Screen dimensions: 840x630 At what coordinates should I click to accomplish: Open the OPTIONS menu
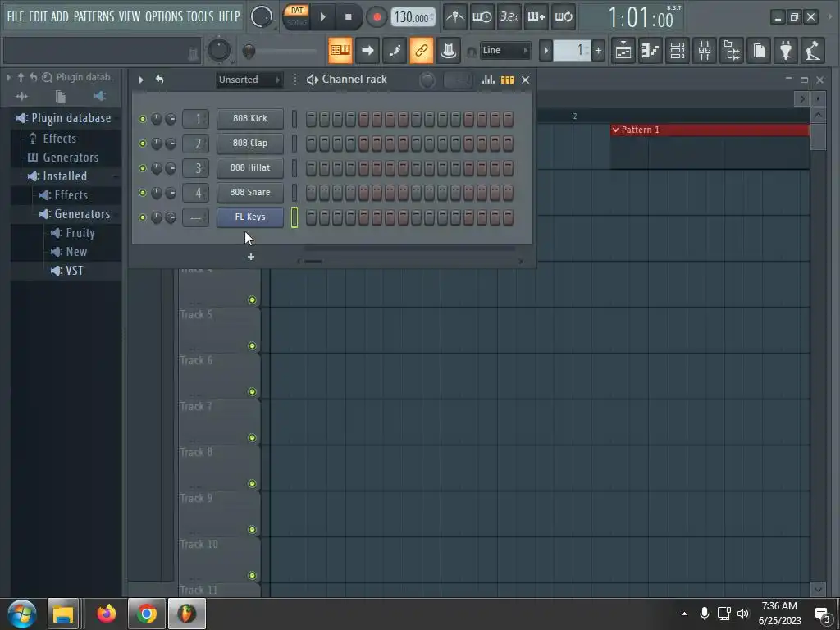[164, 16]
